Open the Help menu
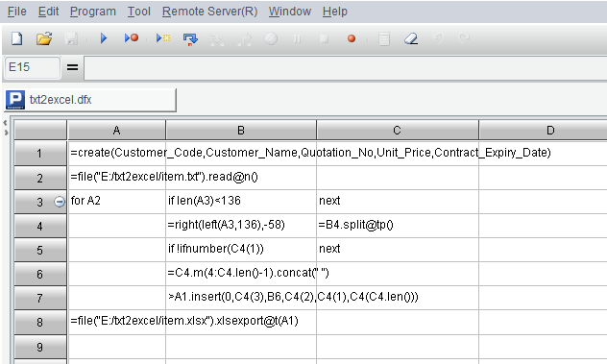The image size is (607, 364). click(335, 12)
